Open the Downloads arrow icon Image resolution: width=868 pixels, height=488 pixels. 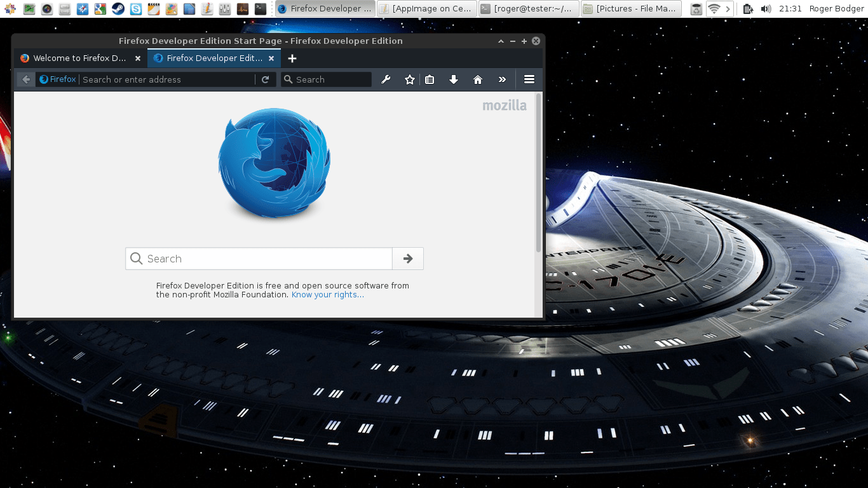(454, 79)
